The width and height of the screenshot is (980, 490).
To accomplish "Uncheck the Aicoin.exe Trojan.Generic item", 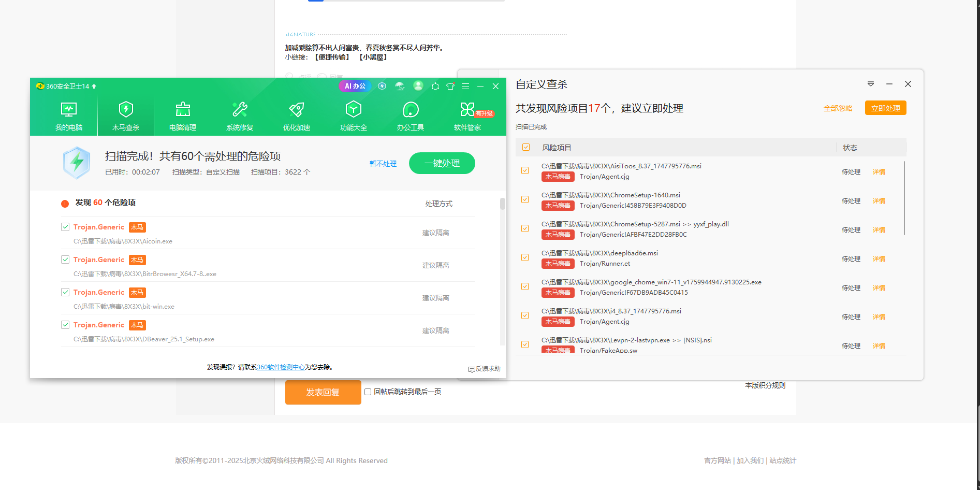I will 65,227.
